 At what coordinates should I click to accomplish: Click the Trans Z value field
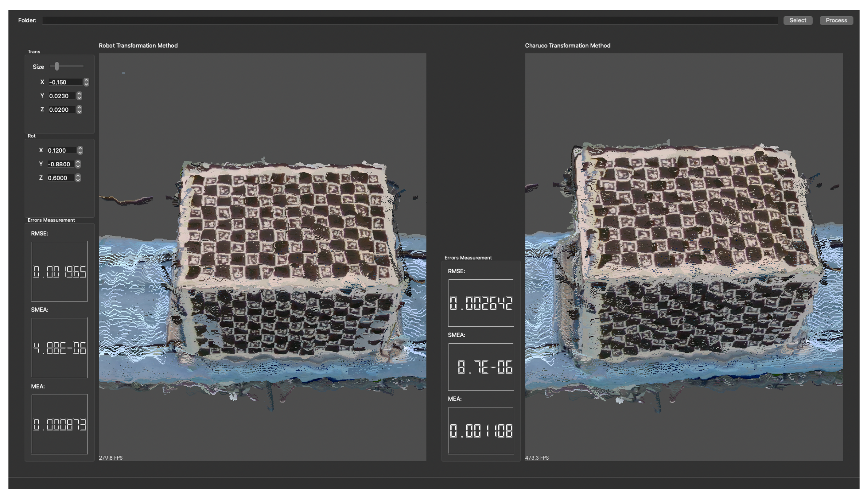click(x=61, y=110)
